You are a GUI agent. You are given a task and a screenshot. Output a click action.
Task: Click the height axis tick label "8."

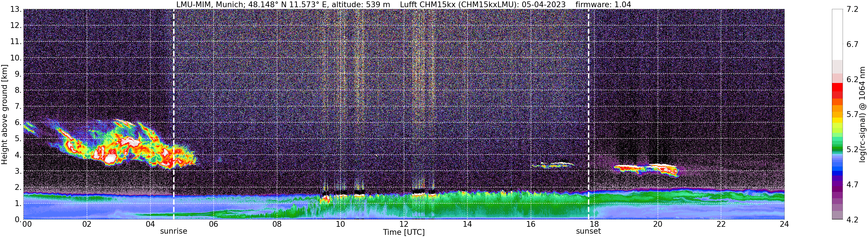pyautogui.click(x=18, y=90)
